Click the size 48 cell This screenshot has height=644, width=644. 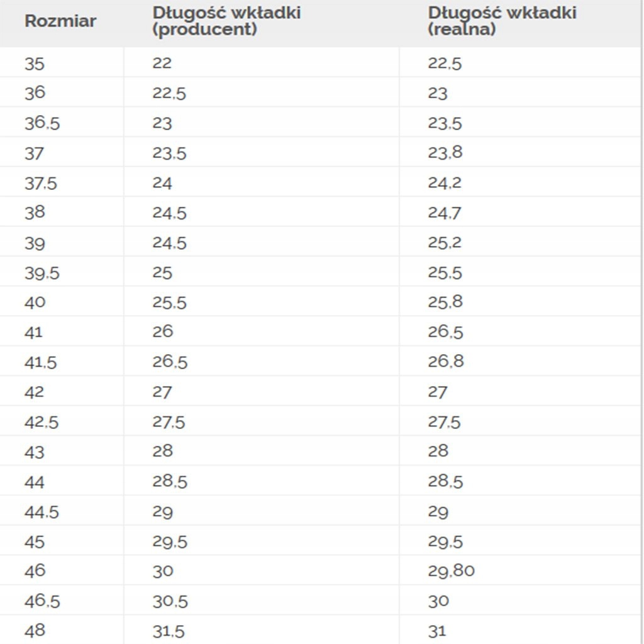35,630
